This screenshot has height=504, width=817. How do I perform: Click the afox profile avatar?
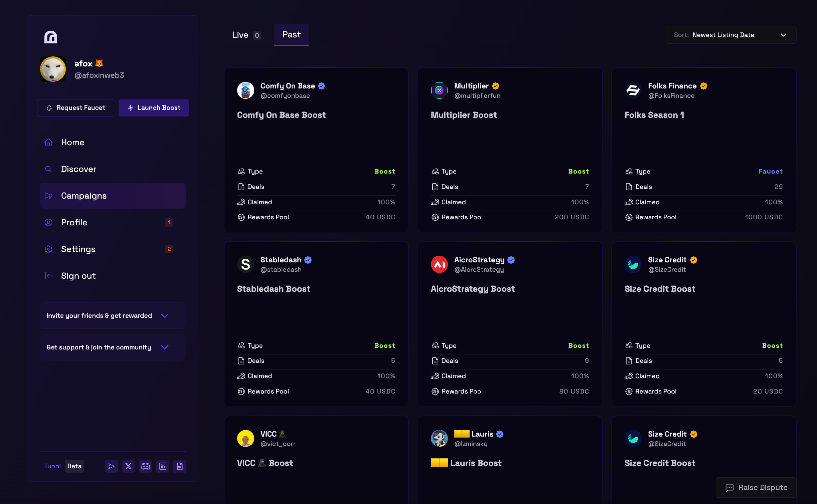click(x=53, y=69)
